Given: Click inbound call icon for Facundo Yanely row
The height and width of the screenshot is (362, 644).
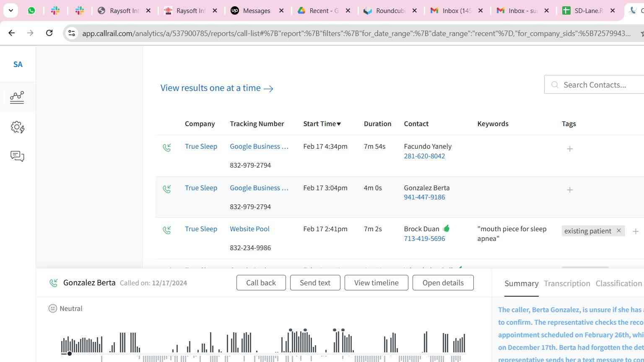Looking at the screenshot, I should (x=167, y=147).
